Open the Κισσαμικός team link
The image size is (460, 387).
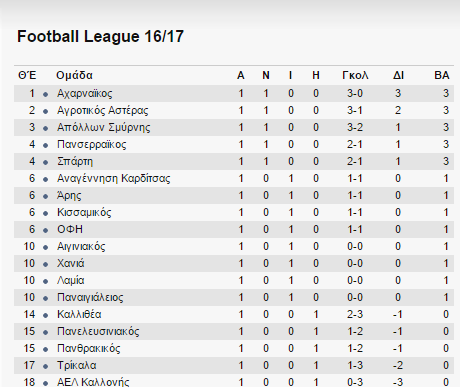[x=84, y=213]
